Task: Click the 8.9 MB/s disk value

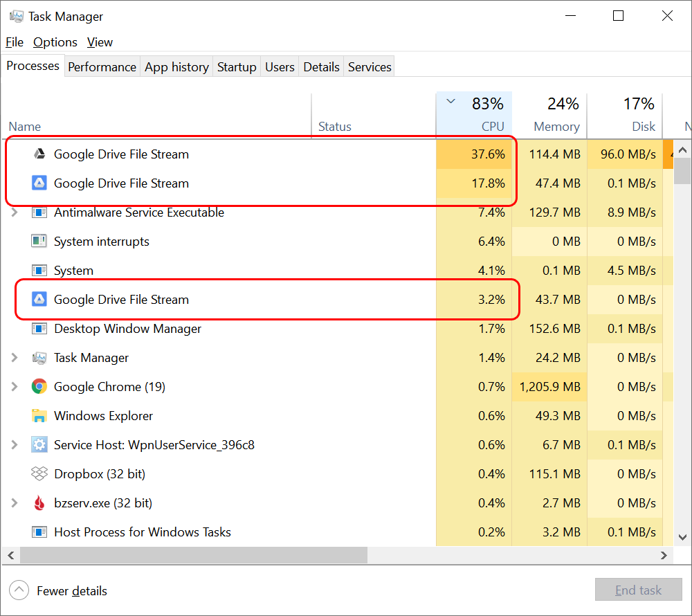Action: tap(632, 212)
